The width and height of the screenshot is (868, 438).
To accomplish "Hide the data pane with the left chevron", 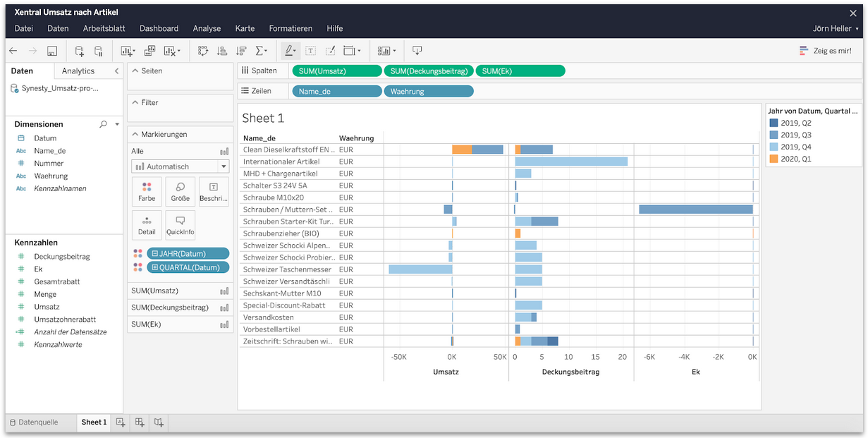I will pyautogui.click(x=116, y=71).
